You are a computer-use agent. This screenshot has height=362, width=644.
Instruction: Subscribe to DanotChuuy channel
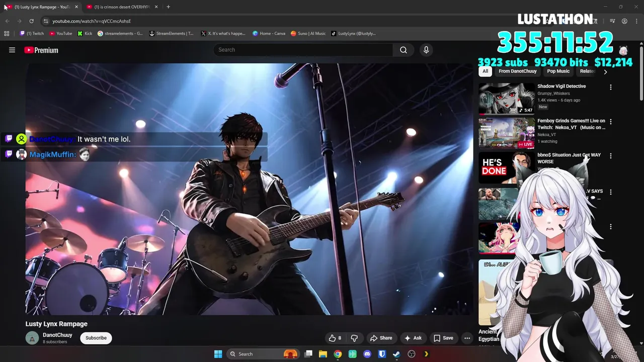(x=96, y=338)
